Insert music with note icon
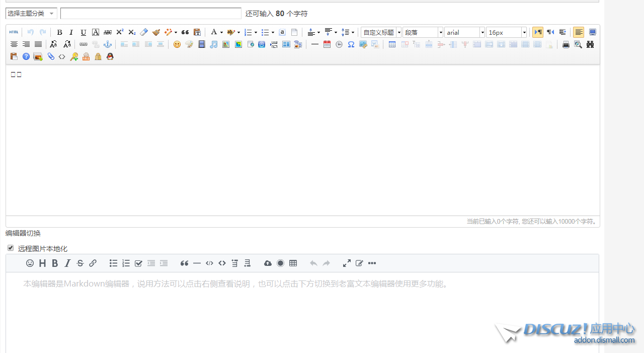 pos(213,44)
